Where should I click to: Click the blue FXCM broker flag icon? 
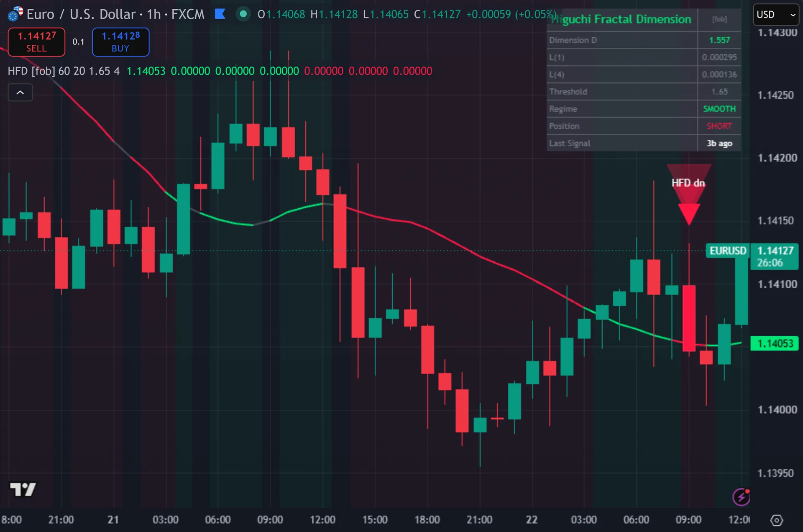[220, 14]
